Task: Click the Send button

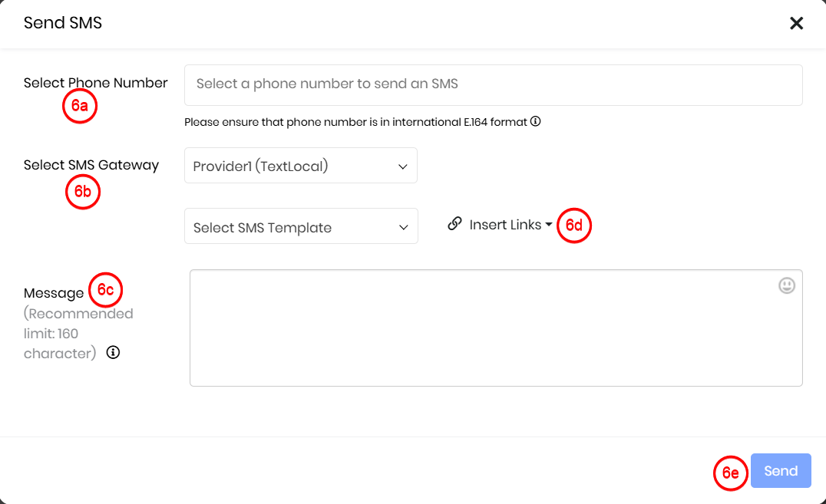Action: [781, 471]
